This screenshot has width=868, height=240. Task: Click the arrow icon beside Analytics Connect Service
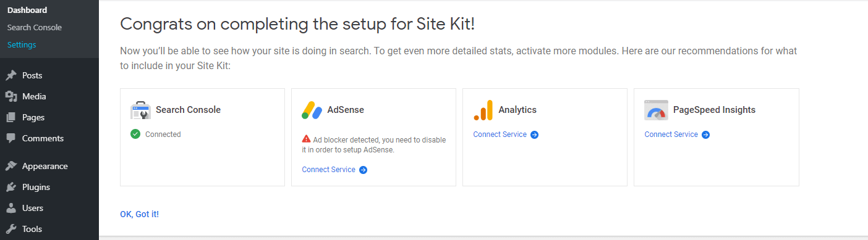(534, 134)
